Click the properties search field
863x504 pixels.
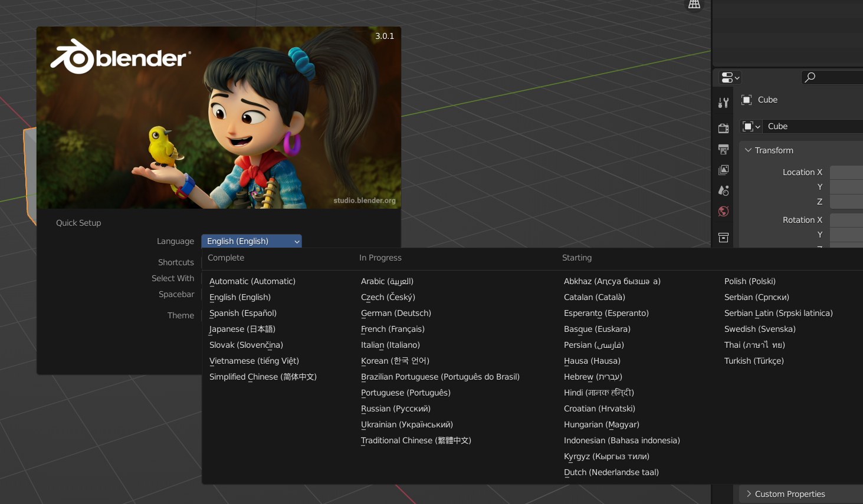pos(832,77)
